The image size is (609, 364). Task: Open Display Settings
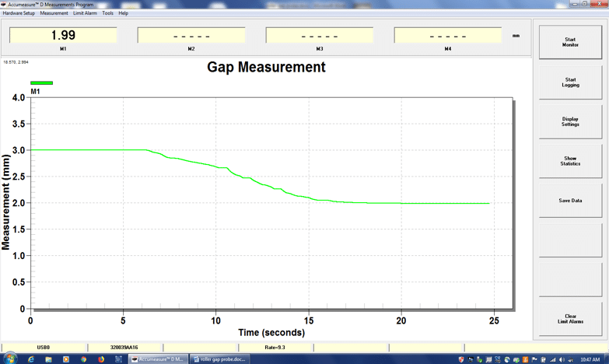pyautogui.click(x=570, y=121)
